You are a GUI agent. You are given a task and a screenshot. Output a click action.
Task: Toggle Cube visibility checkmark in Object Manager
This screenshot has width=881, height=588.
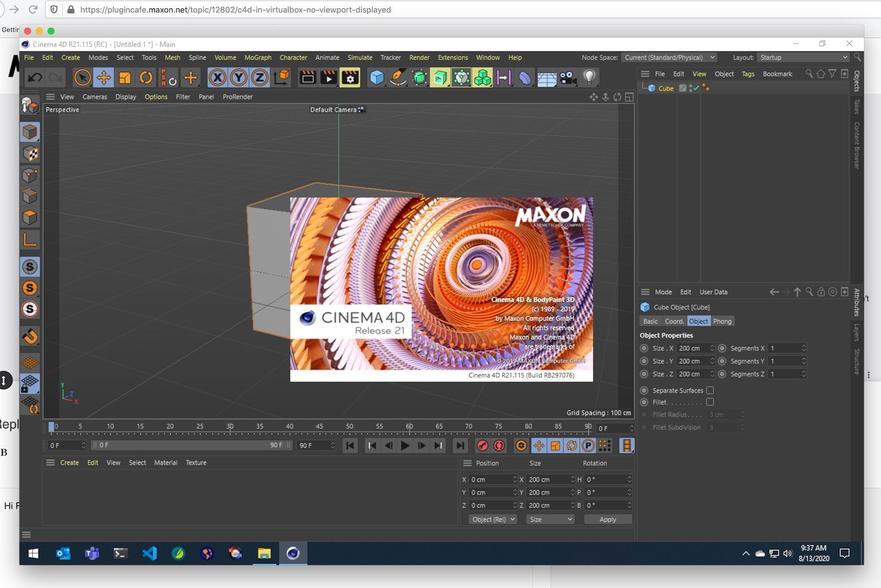(696, 89)
